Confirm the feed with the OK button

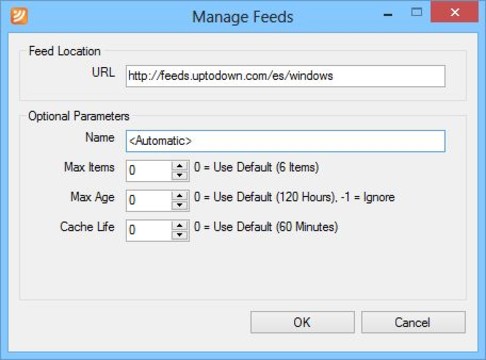point(302,322)
